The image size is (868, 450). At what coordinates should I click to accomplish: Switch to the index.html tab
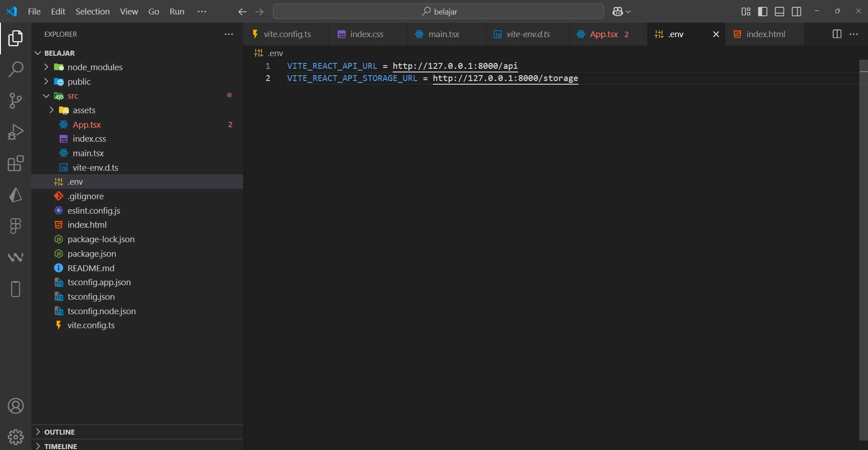[764, 34]
